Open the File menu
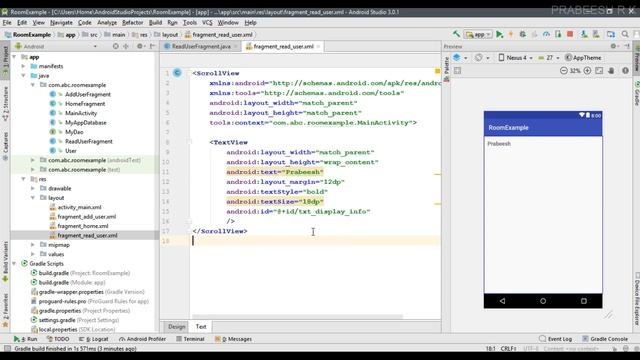This screenshot has width=640, height=360. click(7, 22)
